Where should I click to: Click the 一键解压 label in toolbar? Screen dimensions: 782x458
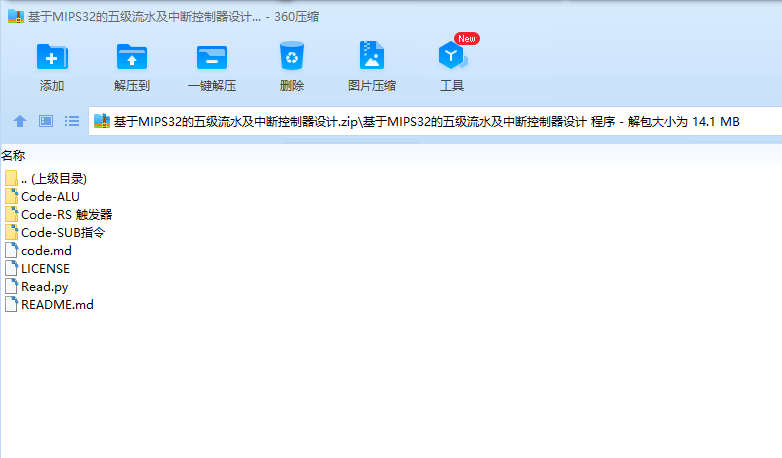tap(212, 86)
